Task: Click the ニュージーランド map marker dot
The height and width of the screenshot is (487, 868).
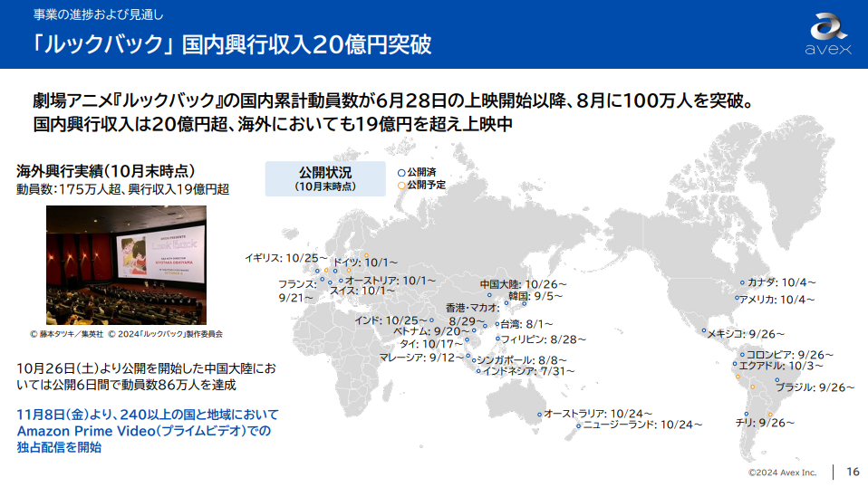Action: (578, 424)
